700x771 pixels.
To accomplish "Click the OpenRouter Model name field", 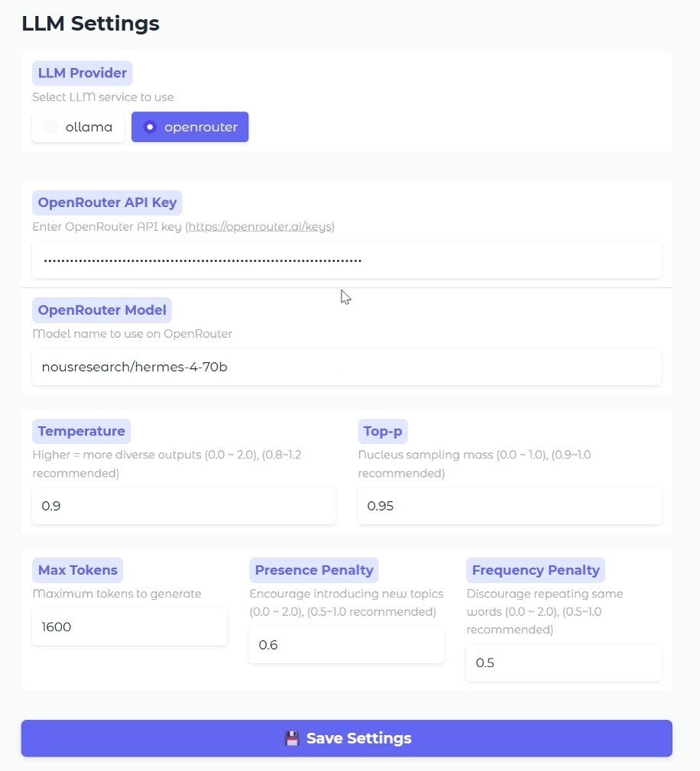I will (x=348, y=367).
